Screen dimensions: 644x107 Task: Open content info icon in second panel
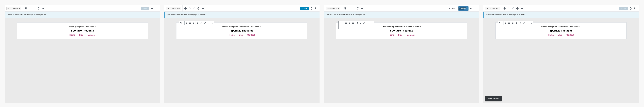[198, 9]
